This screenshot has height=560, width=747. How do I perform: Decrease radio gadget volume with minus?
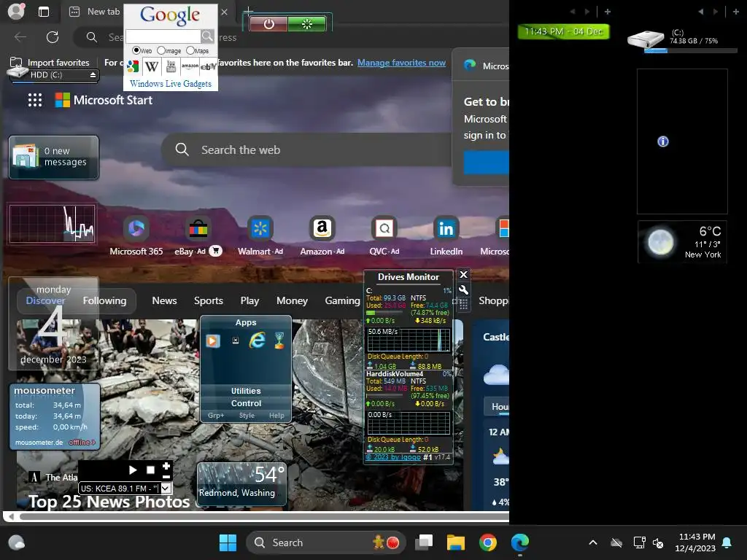point(166,477)
